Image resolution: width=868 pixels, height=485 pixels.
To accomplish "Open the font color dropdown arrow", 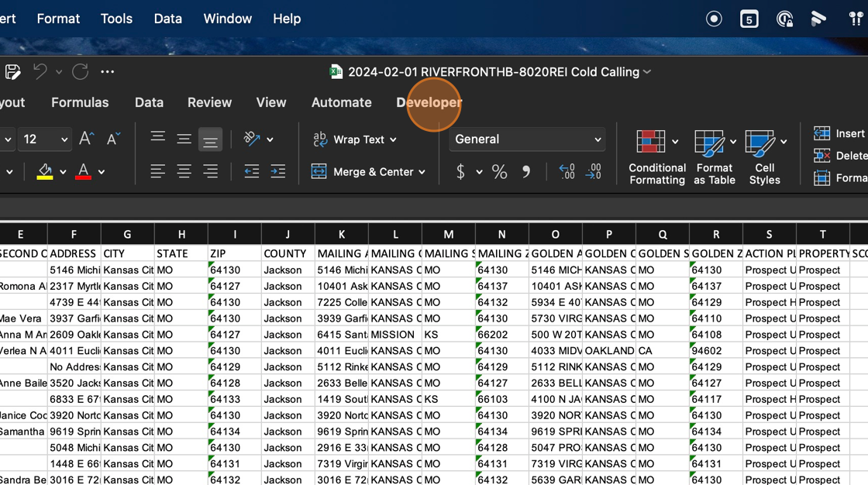I will (102, 172).
